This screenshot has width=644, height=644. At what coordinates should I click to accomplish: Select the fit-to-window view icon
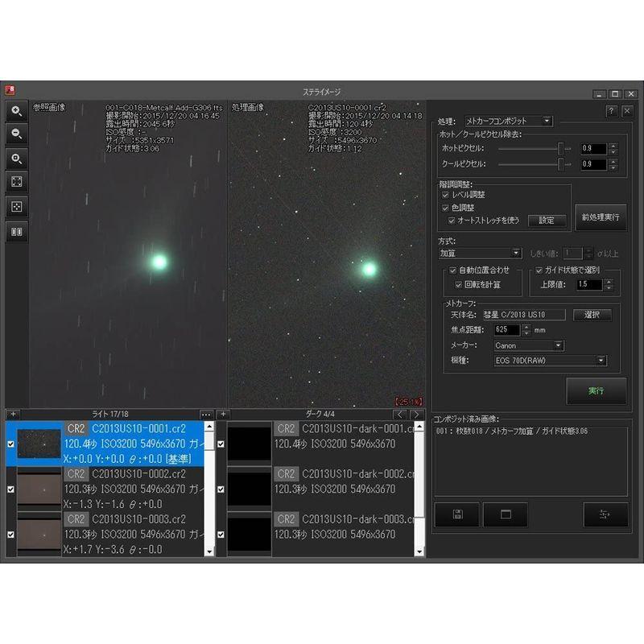[16, 183]
